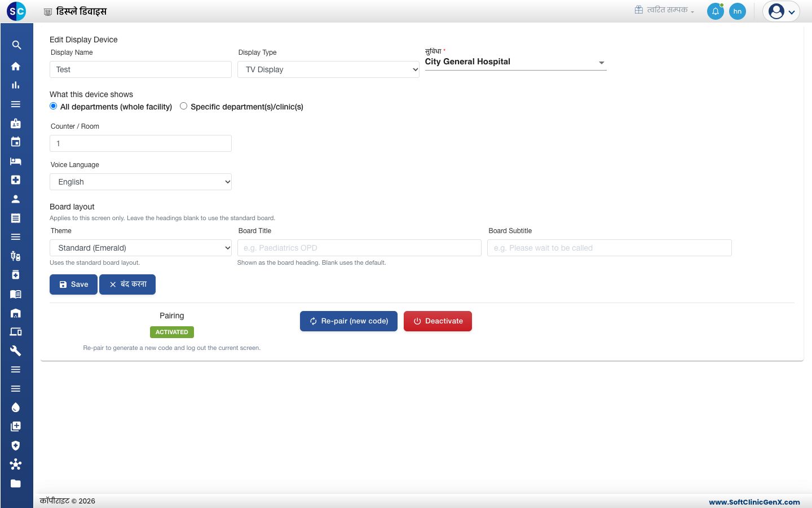Open the warehouse sidebar icon
The width and height of the screenshot is (812, 508).
(x=16, y=313)
